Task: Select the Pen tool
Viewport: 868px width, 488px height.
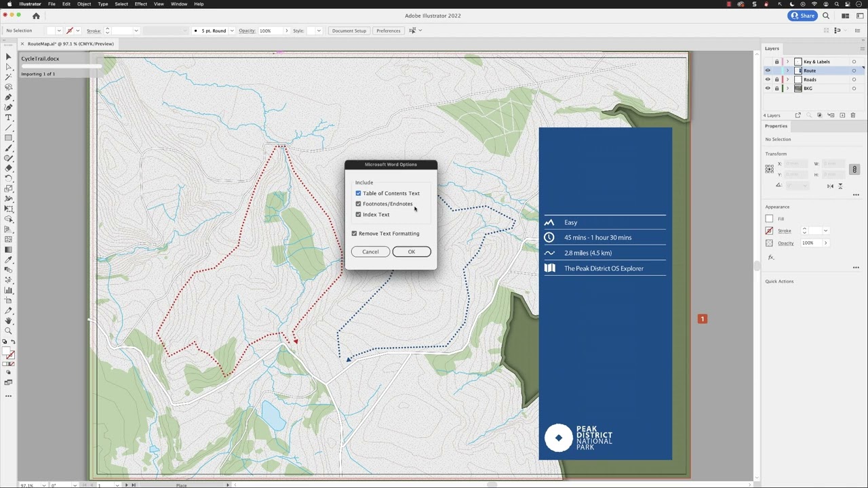Action: click(x=8, y=98)
